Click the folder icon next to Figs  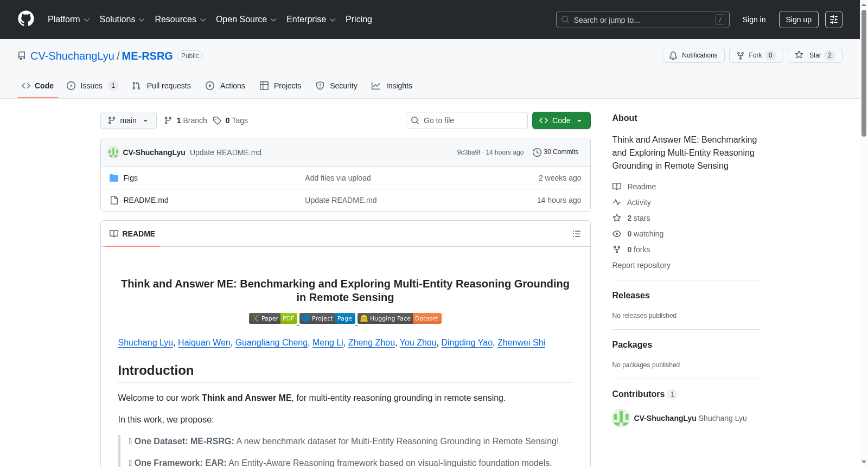[x=114, y=178]
